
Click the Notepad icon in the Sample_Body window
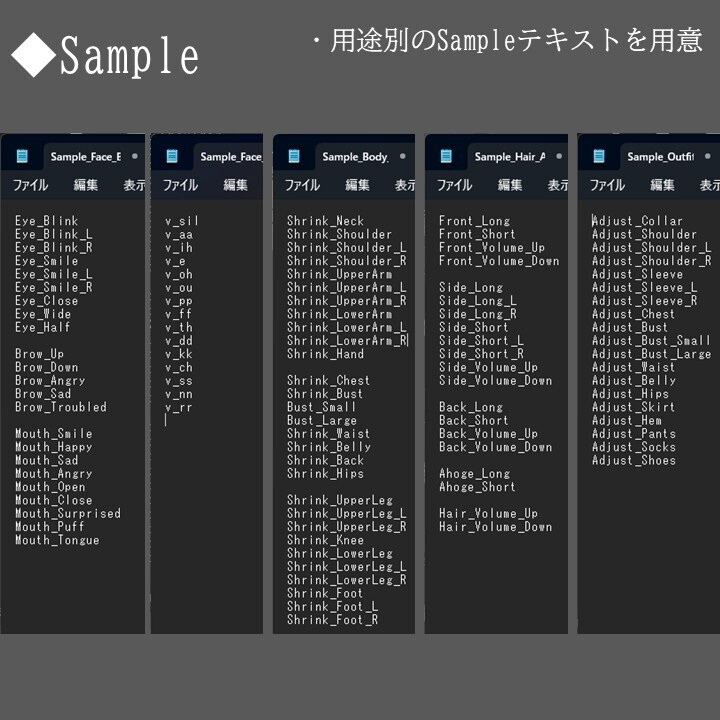[x=294, y=156]
